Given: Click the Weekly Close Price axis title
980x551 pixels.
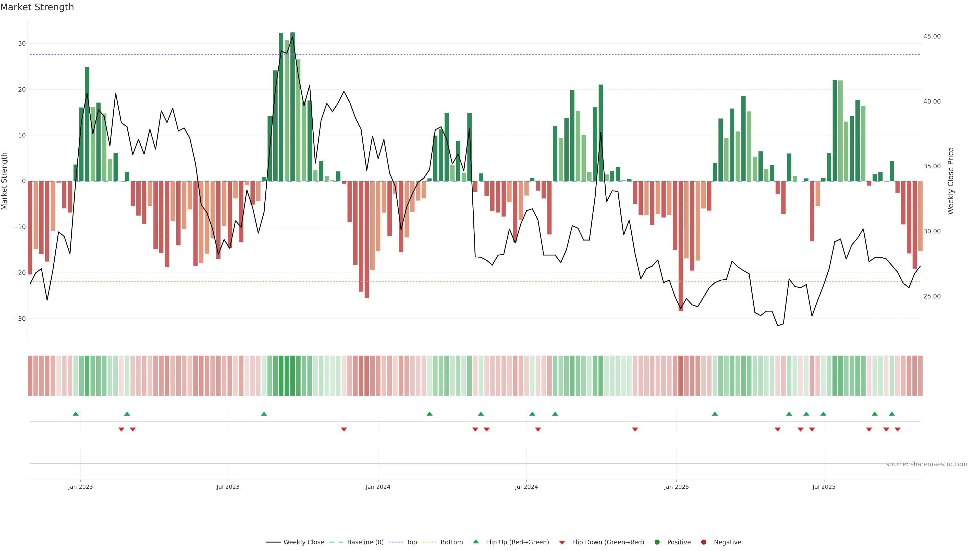Looking at the screenshot, I should click(951, 181).
